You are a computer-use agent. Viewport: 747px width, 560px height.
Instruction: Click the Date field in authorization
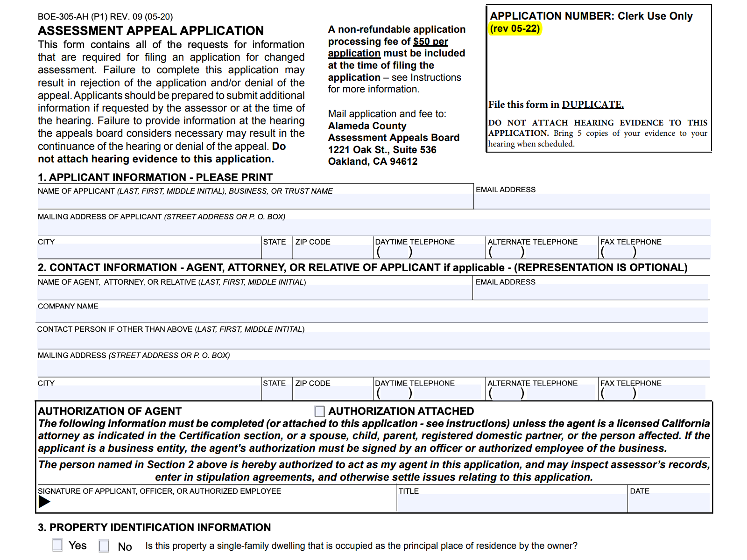pos(669,503)
